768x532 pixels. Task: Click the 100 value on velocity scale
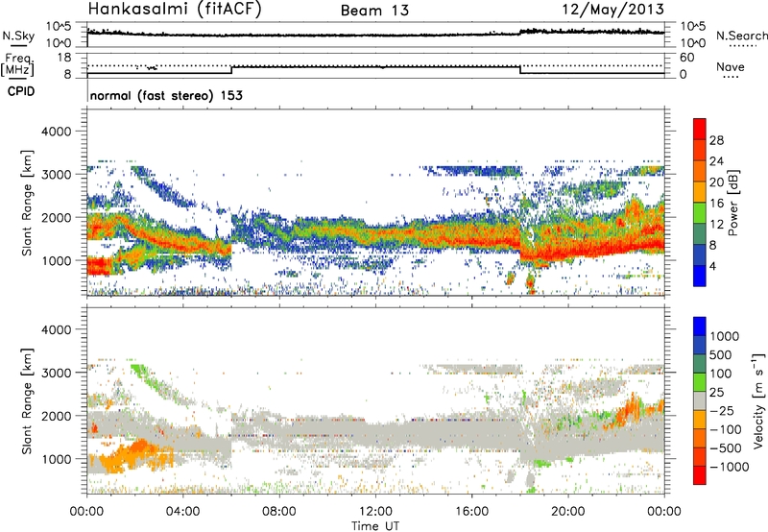[721, 374]
